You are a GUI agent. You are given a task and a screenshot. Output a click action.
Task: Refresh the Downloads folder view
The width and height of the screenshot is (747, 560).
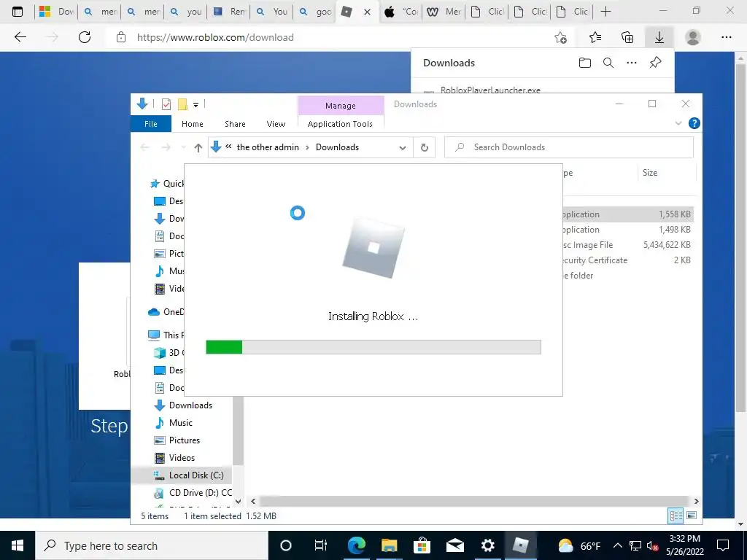point(424,147)
